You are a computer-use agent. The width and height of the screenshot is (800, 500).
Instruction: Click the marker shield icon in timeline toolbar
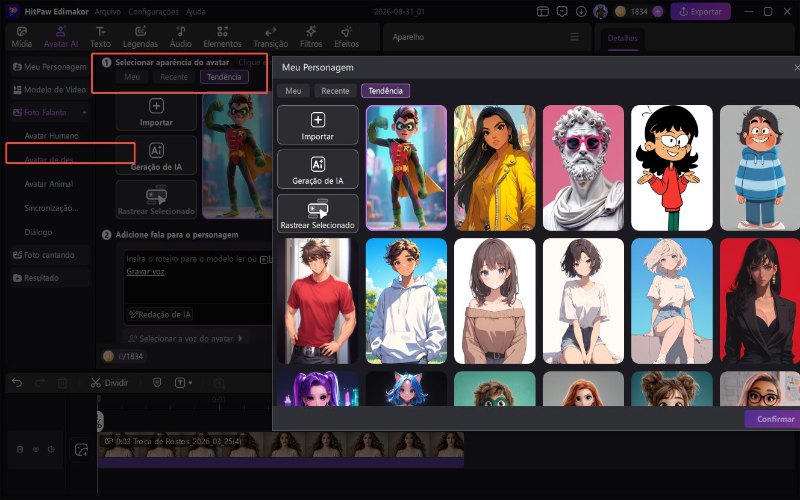[157, 383]
